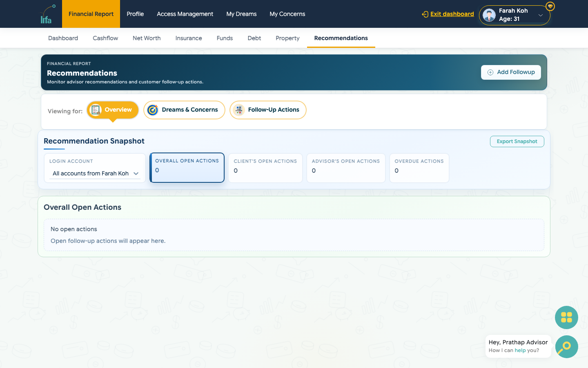Screen dimensions: 588x368
Task: Click the Overview checklist icon
Action: coord(96,110)
